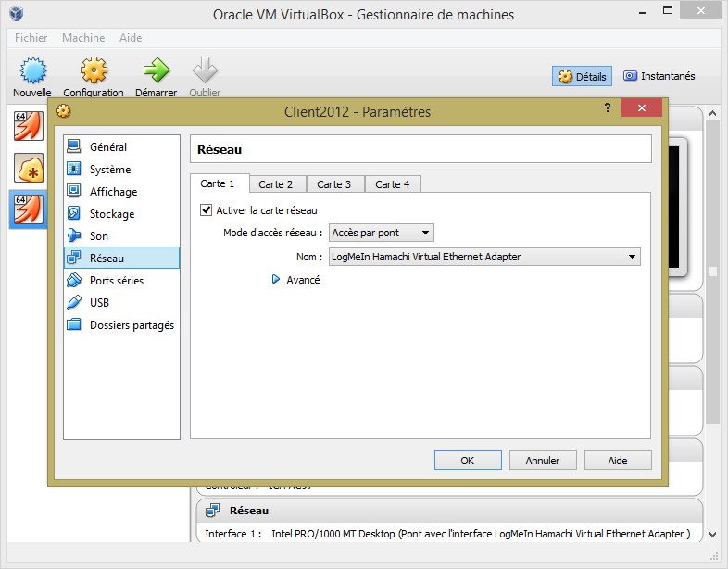
Task: Open the Fichier menu
Action: click(31, 38)
